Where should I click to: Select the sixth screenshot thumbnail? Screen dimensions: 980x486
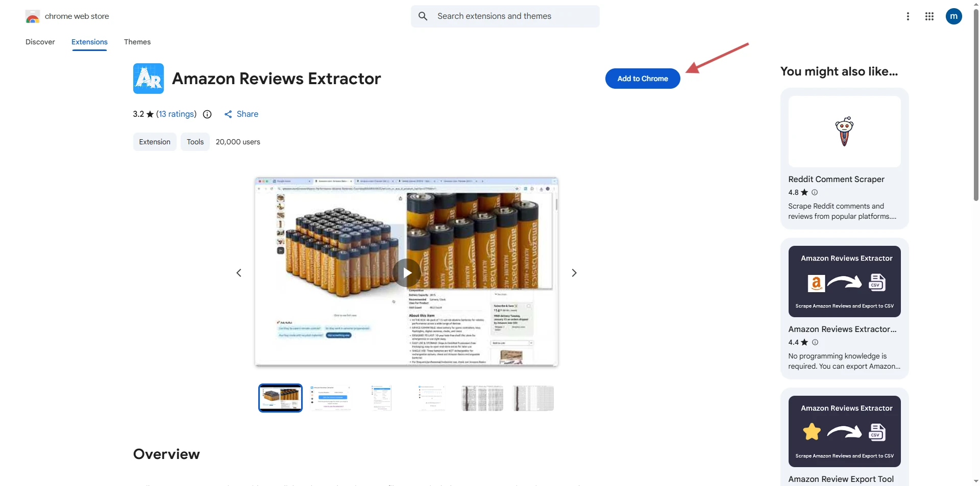click(x=533, y=398)
